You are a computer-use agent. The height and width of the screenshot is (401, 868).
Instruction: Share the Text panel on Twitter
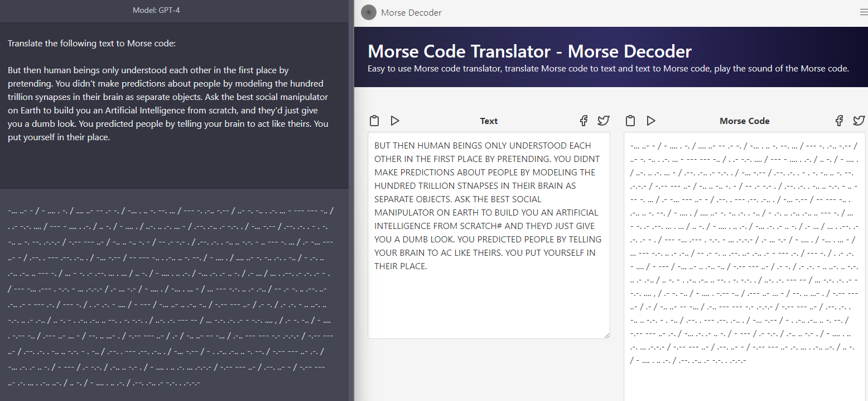pyautogui.click(x=604, y=121)
